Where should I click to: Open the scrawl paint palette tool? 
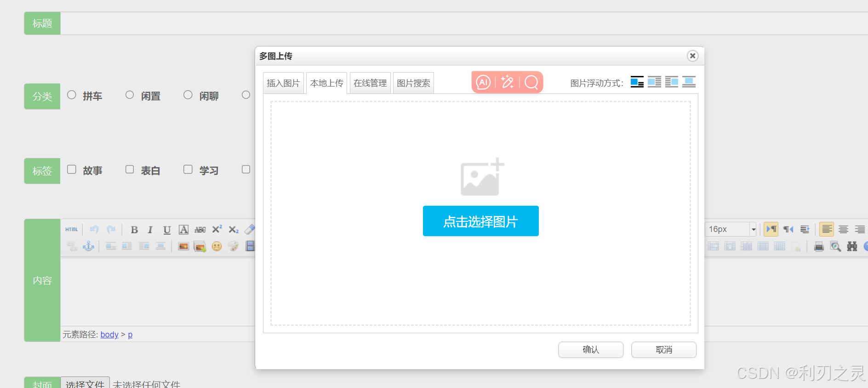pos(233,246)
